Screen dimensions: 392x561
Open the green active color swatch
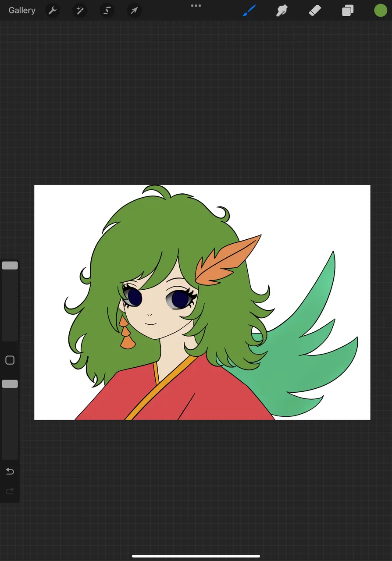(380, 11)
